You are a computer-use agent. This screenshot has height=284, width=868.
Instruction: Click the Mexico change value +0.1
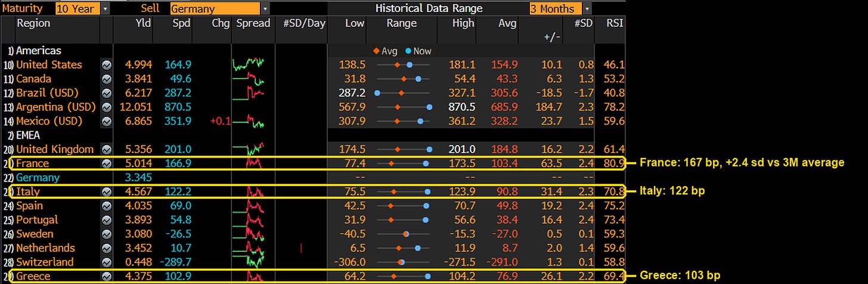(220, 122)
